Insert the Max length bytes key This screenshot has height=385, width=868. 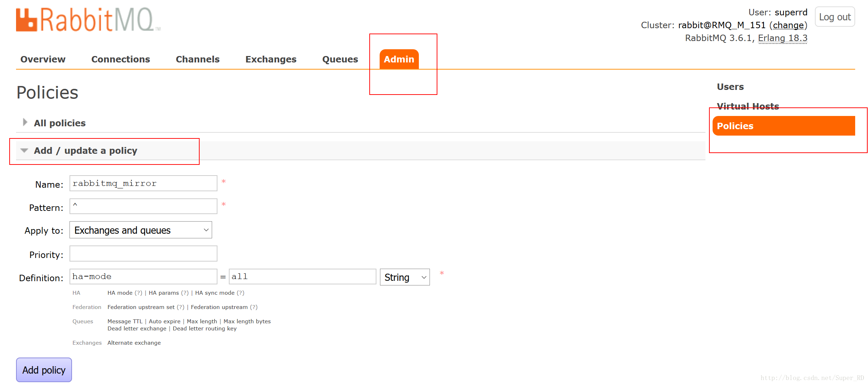click(x=247, y=321)
